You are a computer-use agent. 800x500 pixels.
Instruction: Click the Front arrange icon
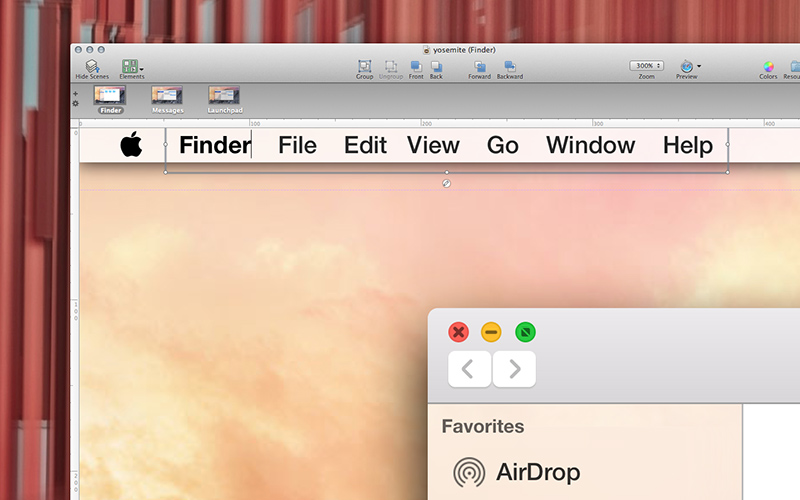[x=416, y=66]
